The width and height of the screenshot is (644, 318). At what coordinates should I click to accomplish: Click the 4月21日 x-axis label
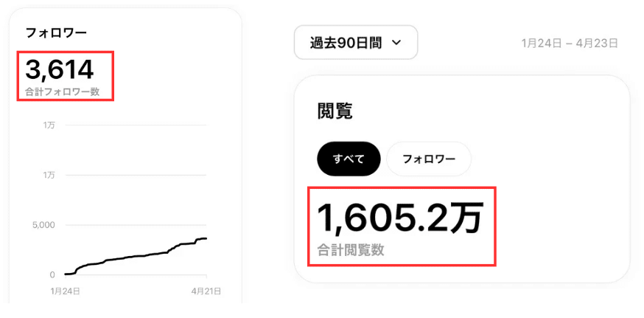pos(205,291)
